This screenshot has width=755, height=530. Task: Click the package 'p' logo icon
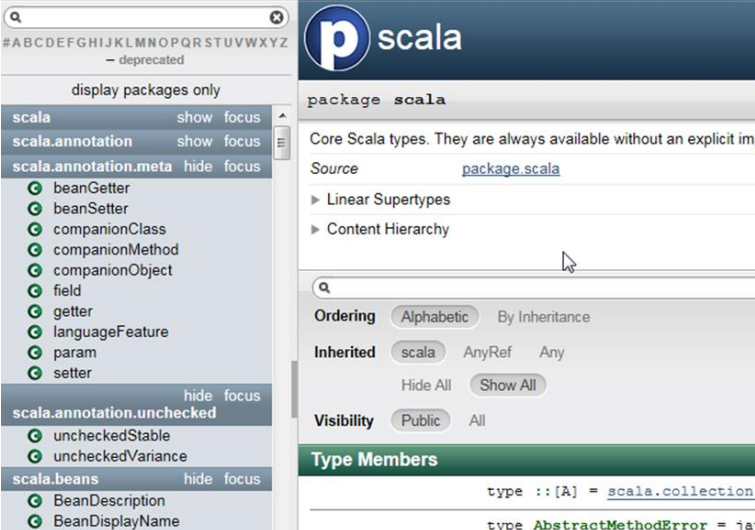point(337,39)
